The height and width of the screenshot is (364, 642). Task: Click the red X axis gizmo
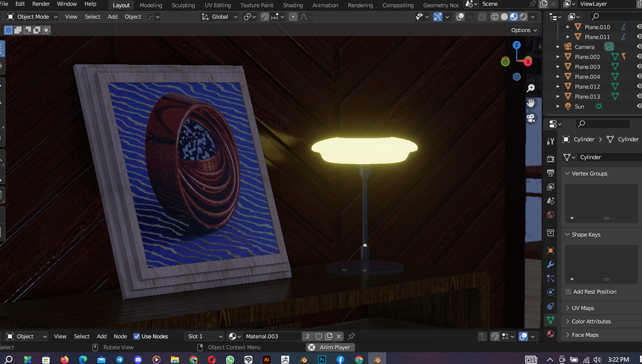click(x=528, y=62)
